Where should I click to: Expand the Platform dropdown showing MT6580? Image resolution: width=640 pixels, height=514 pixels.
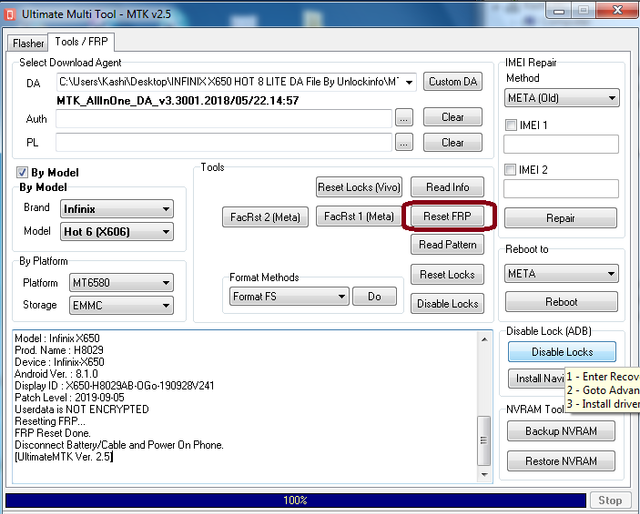tap(121, 283)
